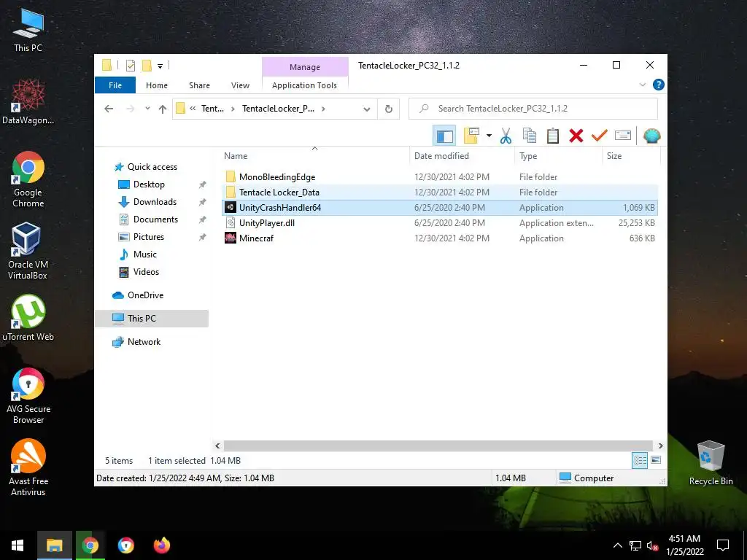Screen dimensions: 747x560
Task: Click the Paste clipboard icon
Action: click(553, 136)
